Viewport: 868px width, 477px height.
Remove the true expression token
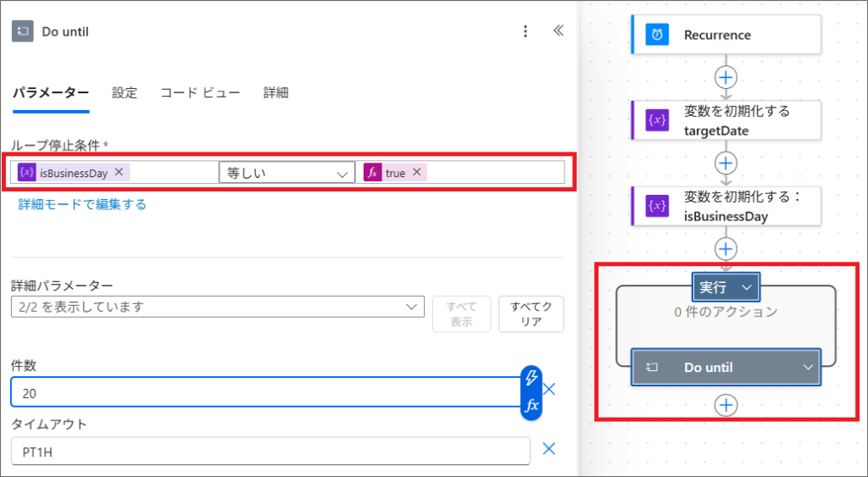tap(416, 172)
